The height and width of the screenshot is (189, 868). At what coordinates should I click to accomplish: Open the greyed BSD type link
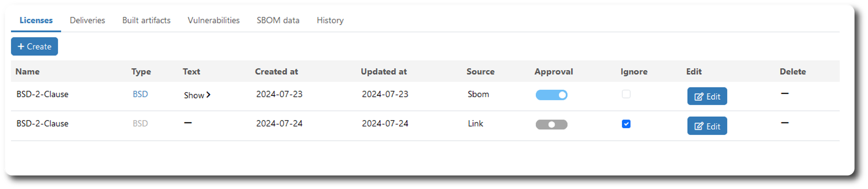[140, 123]
